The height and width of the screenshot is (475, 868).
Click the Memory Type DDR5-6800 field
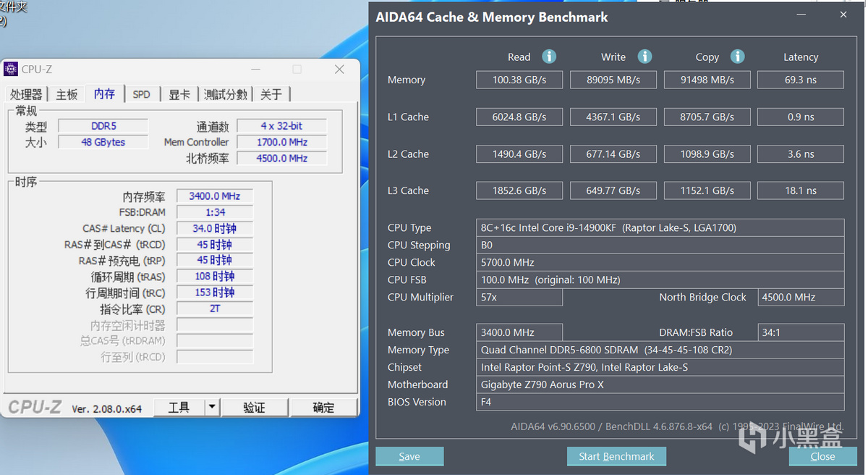[660, 350]
